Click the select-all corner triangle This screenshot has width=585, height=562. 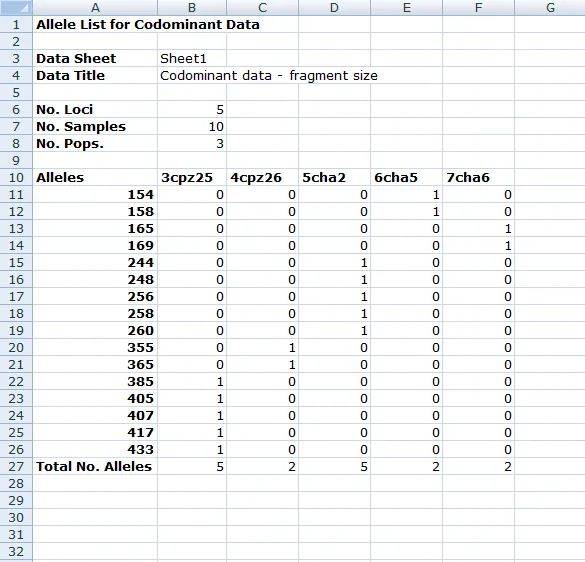[x=16, y=7]
